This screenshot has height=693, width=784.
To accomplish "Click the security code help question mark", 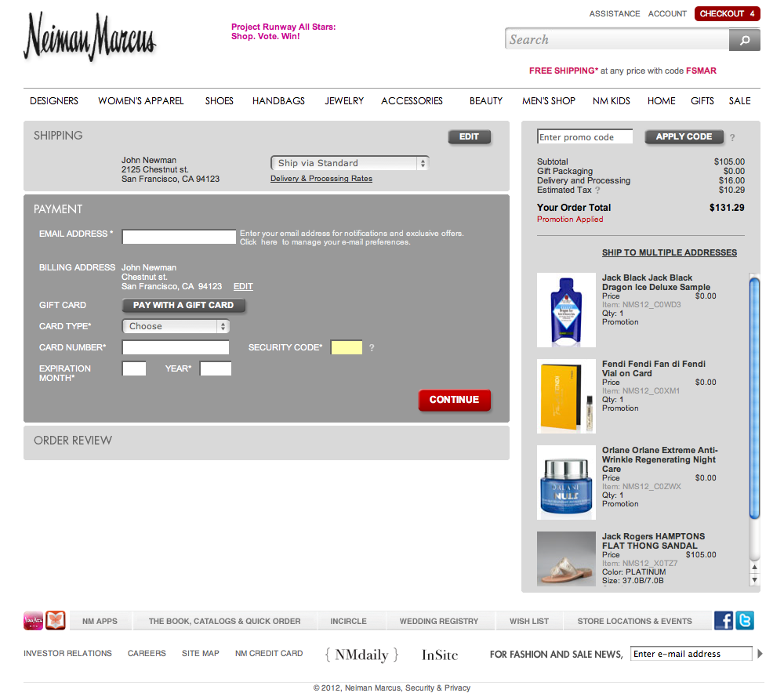I will pyautogui.click(x=371, y=347).
